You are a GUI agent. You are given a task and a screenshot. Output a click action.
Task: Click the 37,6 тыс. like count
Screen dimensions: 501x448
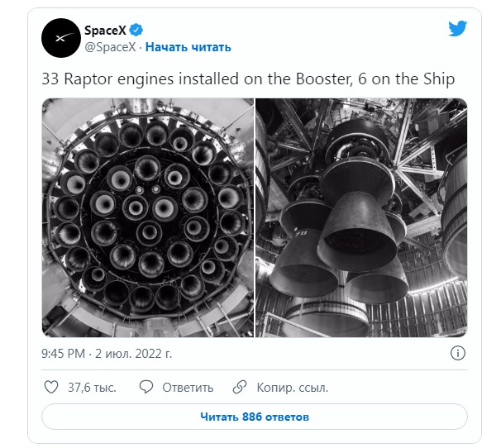pos(91,387)
